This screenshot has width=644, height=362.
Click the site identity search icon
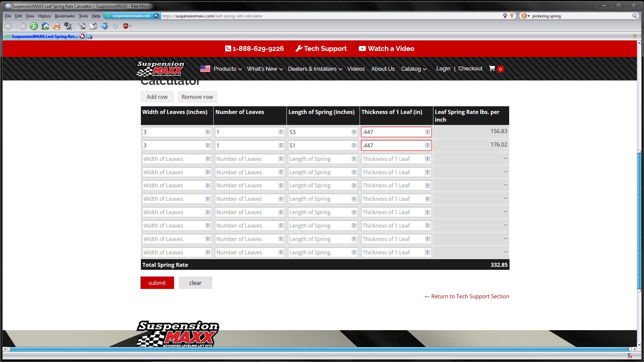point(156,16)
